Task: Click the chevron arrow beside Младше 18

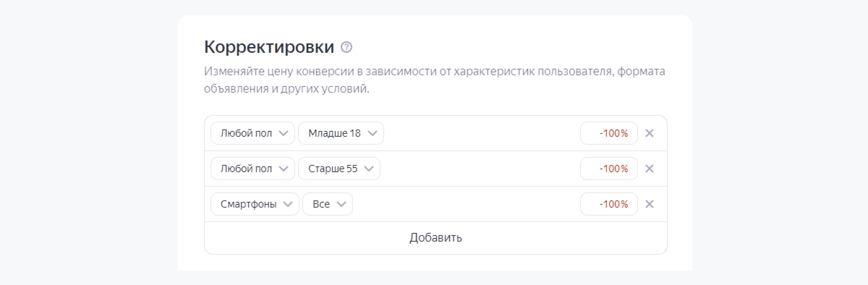Action: click(x=372, y=133)
